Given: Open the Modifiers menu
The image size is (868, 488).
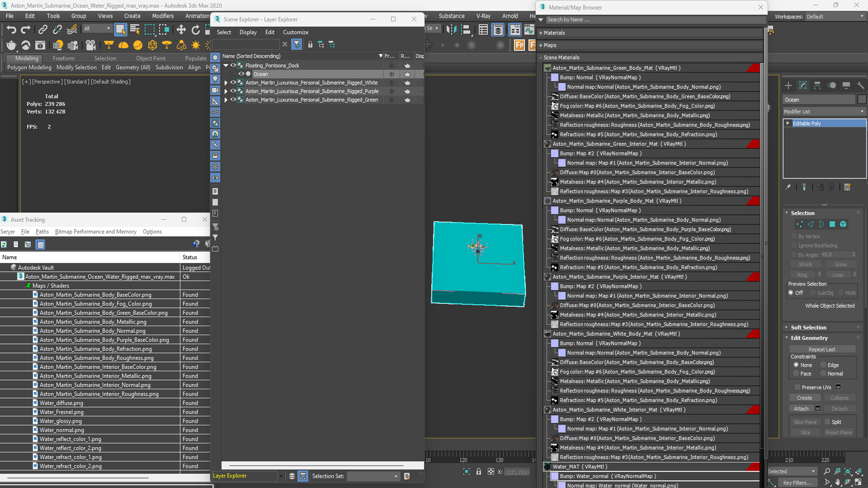Looking at the screenshot, I should [x=163, y=16].
